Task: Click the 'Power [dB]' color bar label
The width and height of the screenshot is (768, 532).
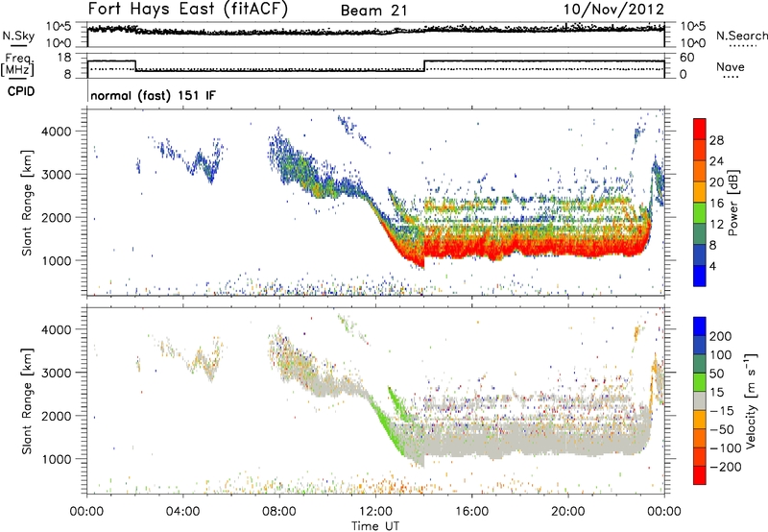Action: pos(732,203)
